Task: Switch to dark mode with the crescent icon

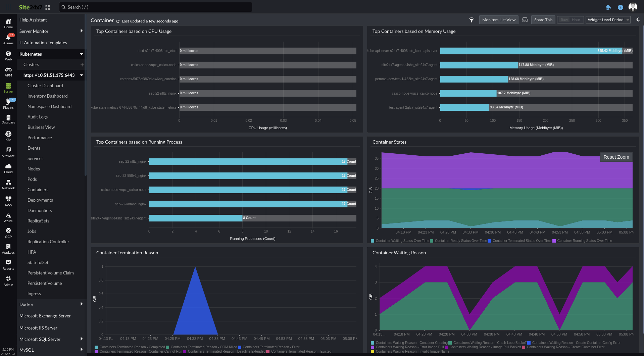Action: pos(639,19)
